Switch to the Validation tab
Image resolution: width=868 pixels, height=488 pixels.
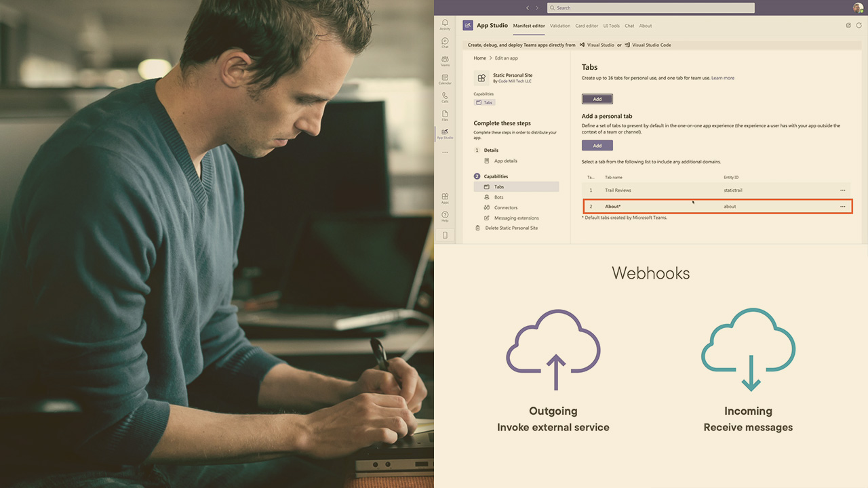pyautogui.click(x=560, y=26)
